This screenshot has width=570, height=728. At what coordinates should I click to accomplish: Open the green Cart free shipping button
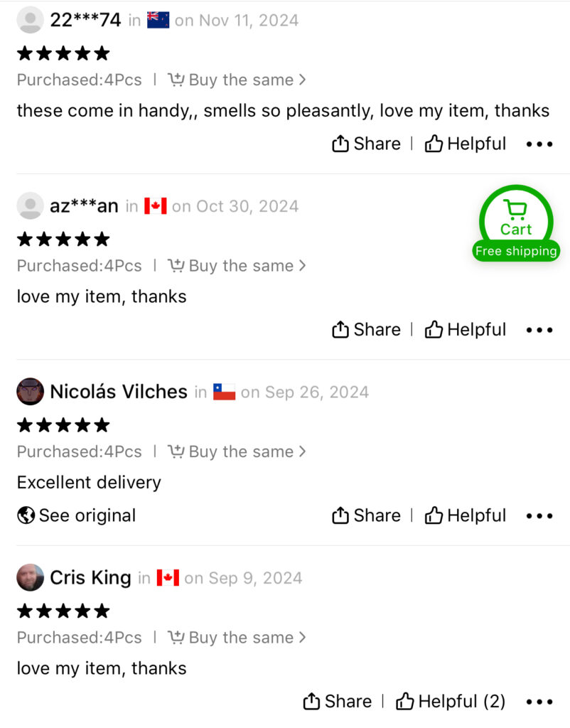(516, 223)
